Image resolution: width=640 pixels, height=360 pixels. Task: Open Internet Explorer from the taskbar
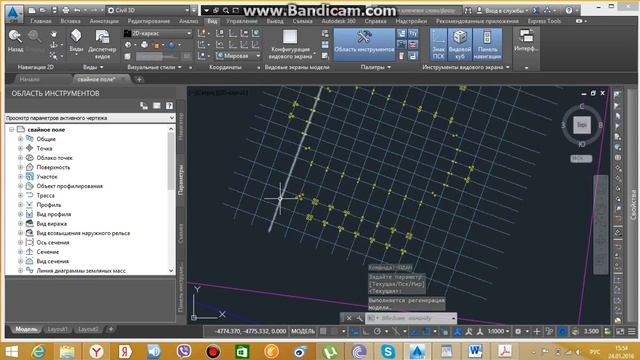(39, 351)
